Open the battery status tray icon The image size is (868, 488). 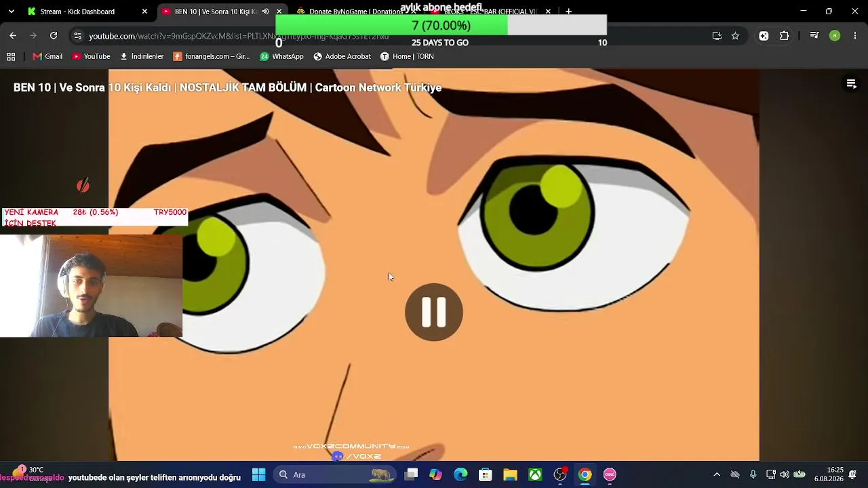pyautogui.click(x=800, y=474)
